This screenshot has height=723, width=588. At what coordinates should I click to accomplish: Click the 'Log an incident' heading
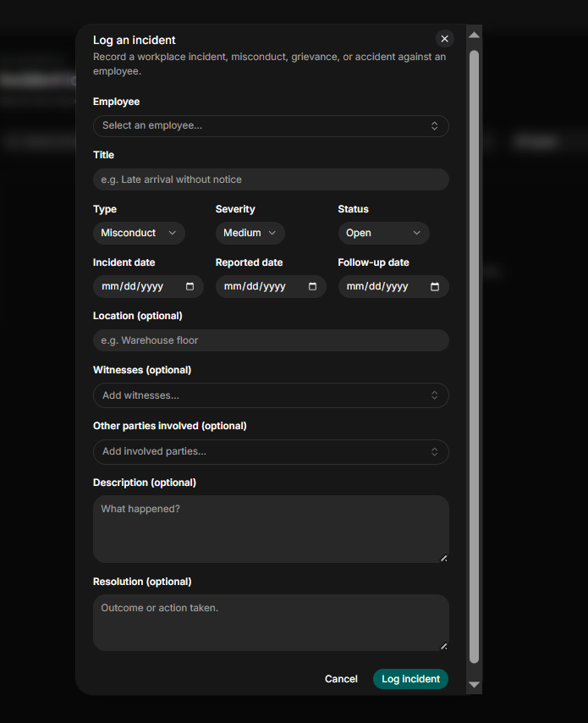[x=134, y=40]
